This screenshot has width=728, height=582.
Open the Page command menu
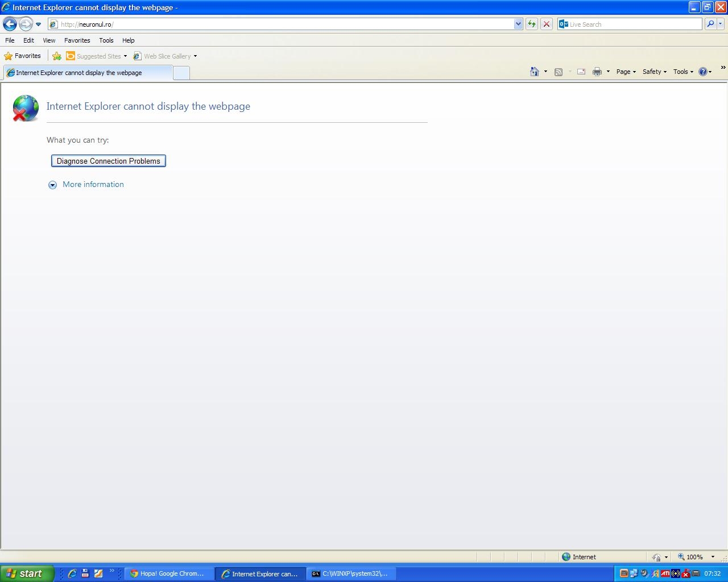pos(626,72)
